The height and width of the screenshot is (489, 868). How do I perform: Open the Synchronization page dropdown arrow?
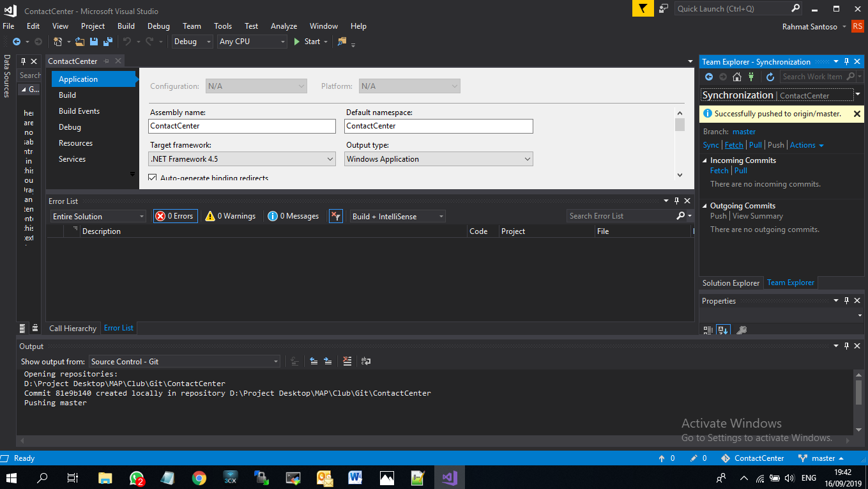[x=858, y=95]
